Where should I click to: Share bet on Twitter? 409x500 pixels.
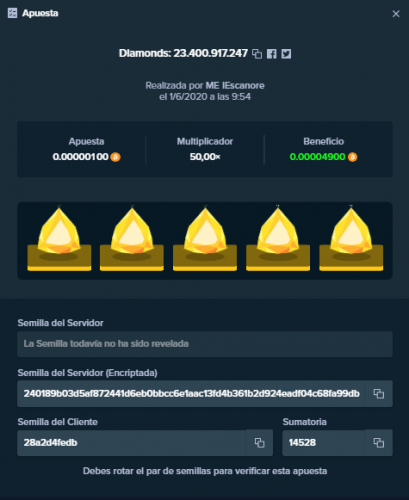click(x=286, y=54)
